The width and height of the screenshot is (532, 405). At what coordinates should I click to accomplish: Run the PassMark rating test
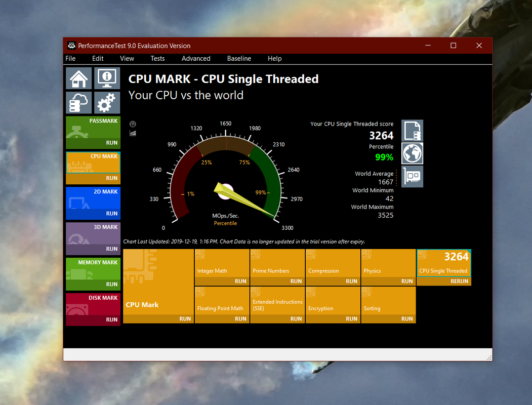pos(93,143)
